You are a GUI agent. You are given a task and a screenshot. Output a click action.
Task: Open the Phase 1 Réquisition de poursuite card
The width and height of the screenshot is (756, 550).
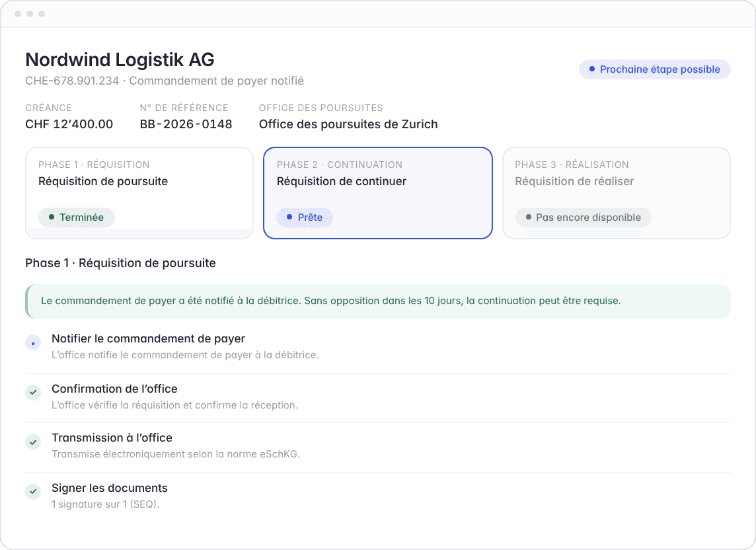139,193
